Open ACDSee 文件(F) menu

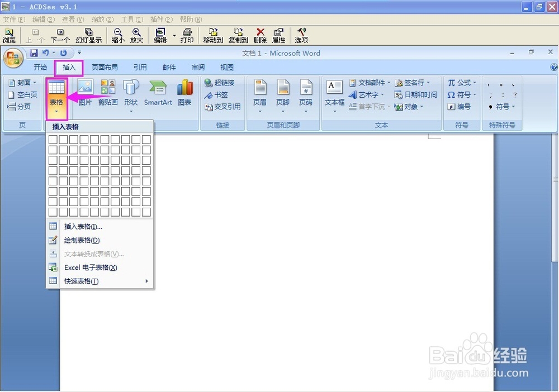pyautogui.click(x=14, y=19)
